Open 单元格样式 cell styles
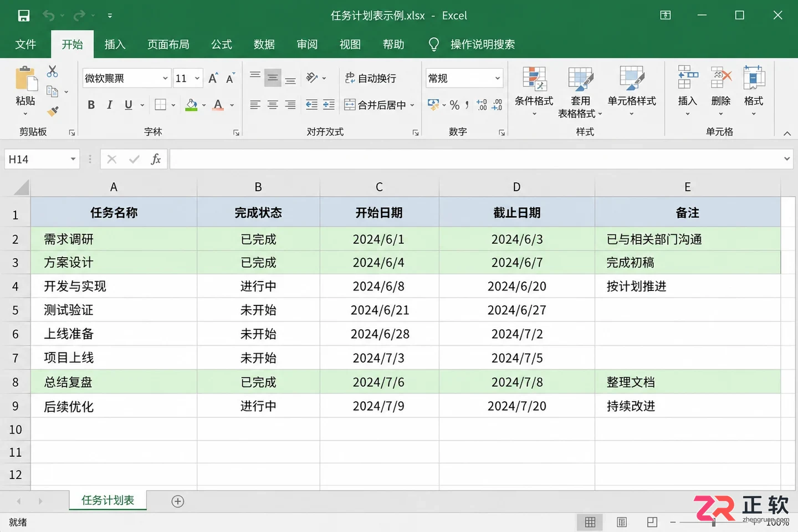Image resolution: width=798 pixels, height=532 pixels. 632,91
